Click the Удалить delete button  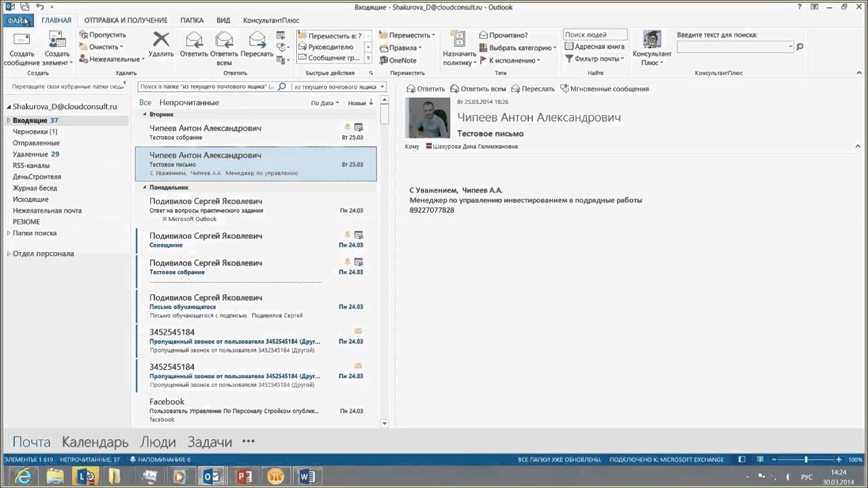(161, 45)
